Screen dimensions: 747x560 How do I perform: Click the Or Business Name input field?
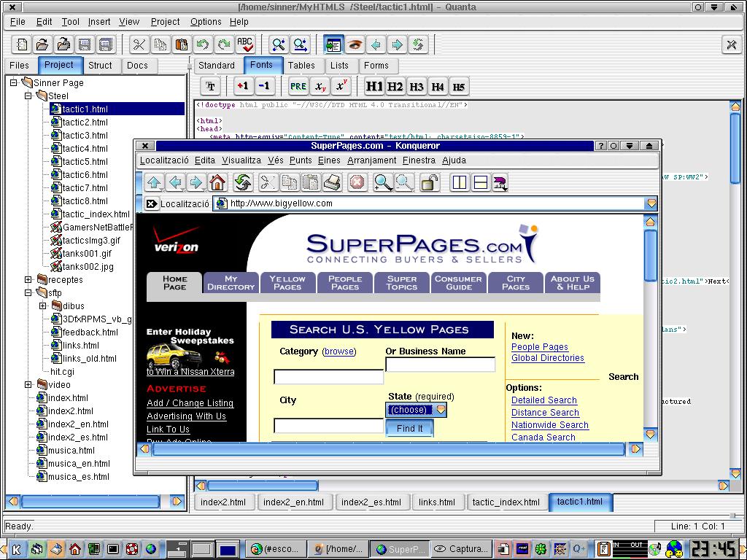[x=440, y=365]
